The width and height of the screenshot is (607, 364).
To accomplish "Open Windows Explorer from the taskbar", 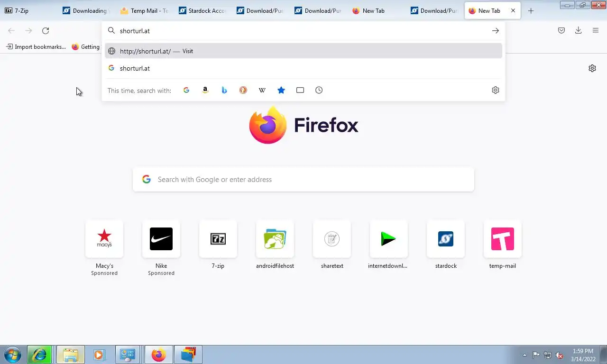I will [x=71, y=355].
